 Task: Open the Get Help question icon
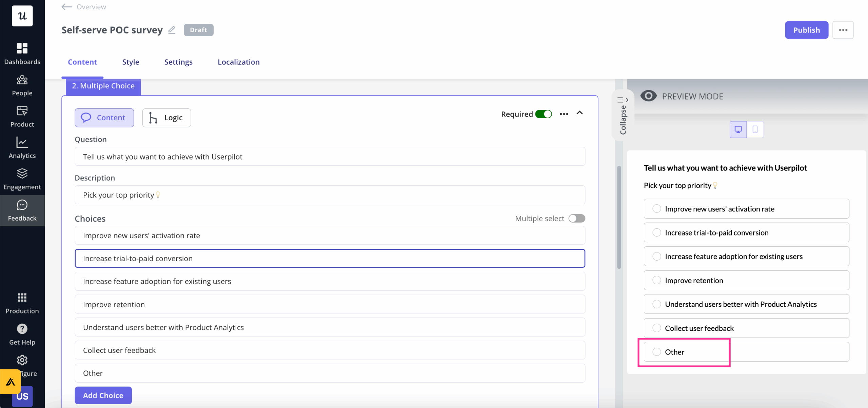(x=22, y=329)
